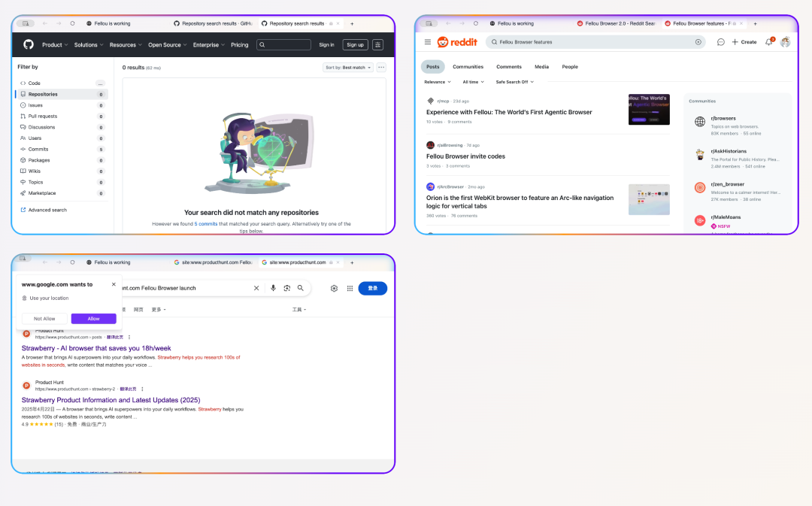
Task: Open Google settings gear icon
Action: [334, 288]
